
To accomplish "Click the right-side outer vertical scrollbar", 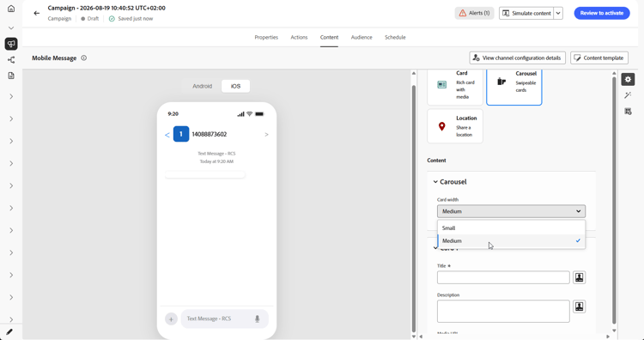I will click(x=614, y=200).
